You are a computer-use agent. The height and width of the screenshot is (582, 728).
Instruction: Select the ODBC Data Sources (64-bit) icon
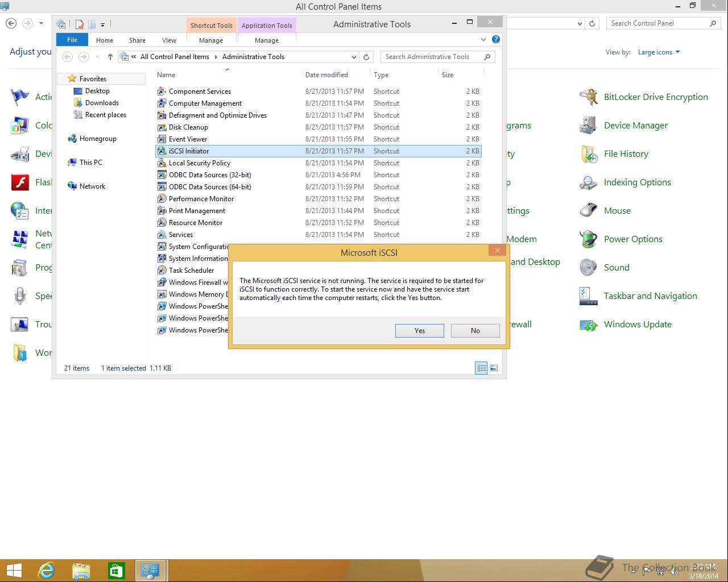pos(162,187)
